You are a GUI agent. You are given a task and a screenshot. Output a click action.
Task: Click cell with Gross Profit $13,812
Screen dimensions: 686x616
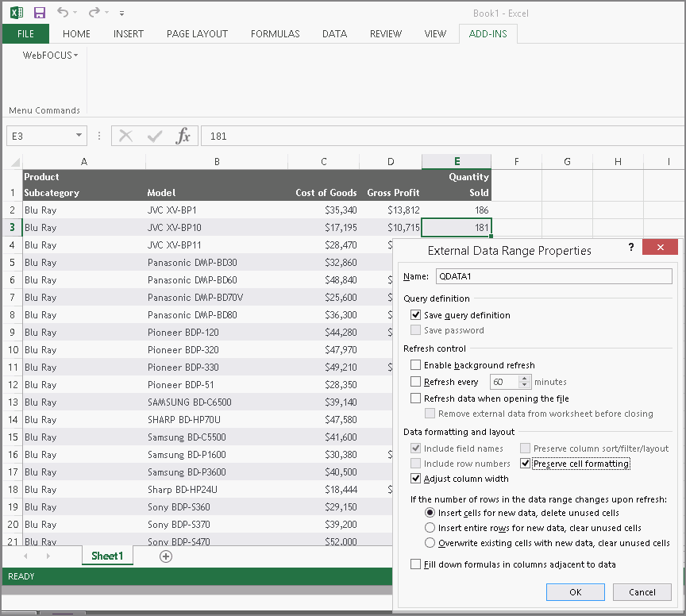pyautogui.click(x=391, y=210)
